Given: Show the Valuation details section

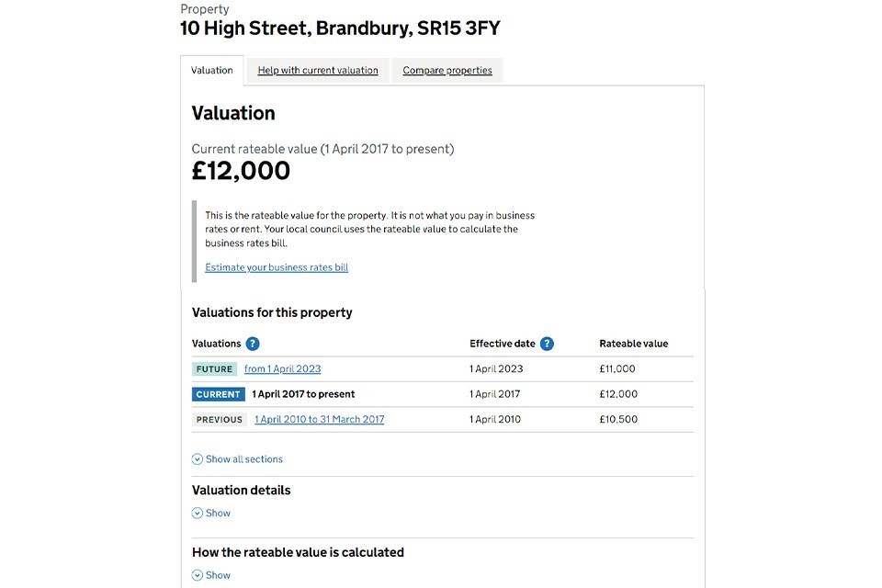Looking at the screenshot, I should (218, 514).
